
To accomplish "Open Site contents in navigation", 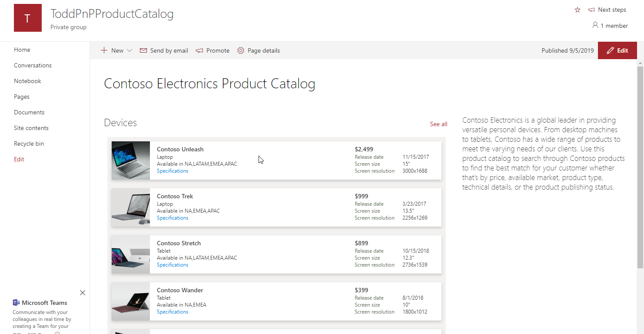I will [31, 128].
